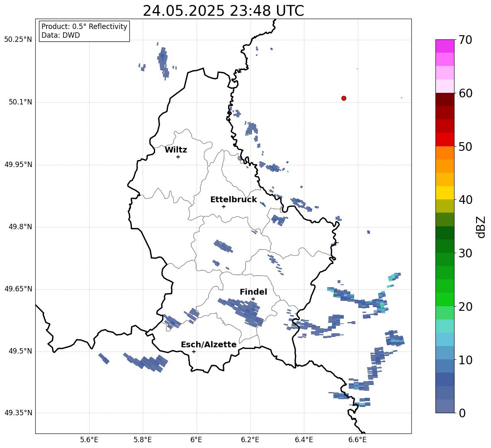Click the 6°E longitude label
Image resolution: width=491 pixels, height=448 pixels.
[196, 440]
